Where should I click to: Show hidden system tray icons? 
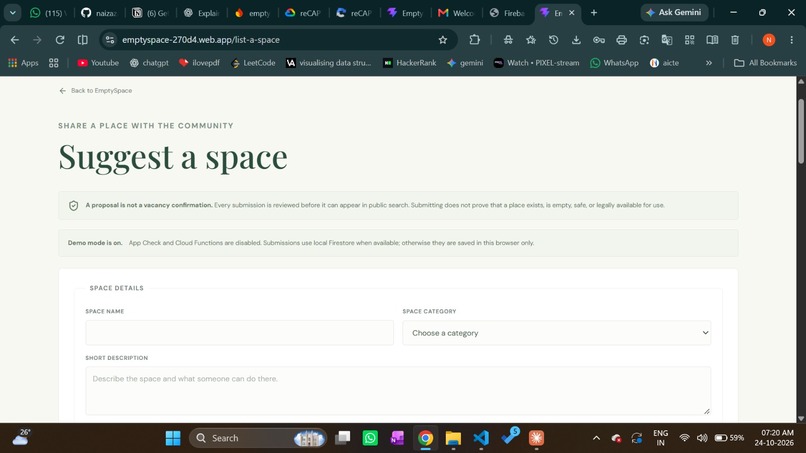[x=596, y=438]
